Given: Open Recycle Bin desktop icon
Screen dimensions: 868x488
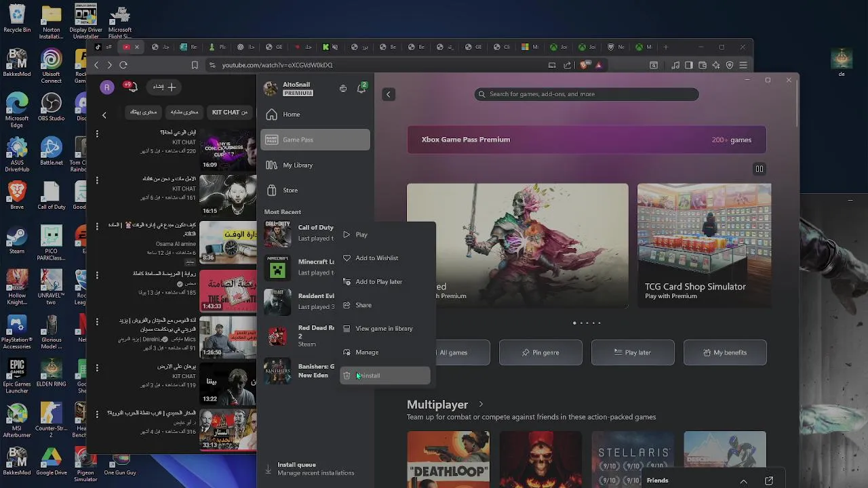Looking at the screenshot, I should pos(17,19).
